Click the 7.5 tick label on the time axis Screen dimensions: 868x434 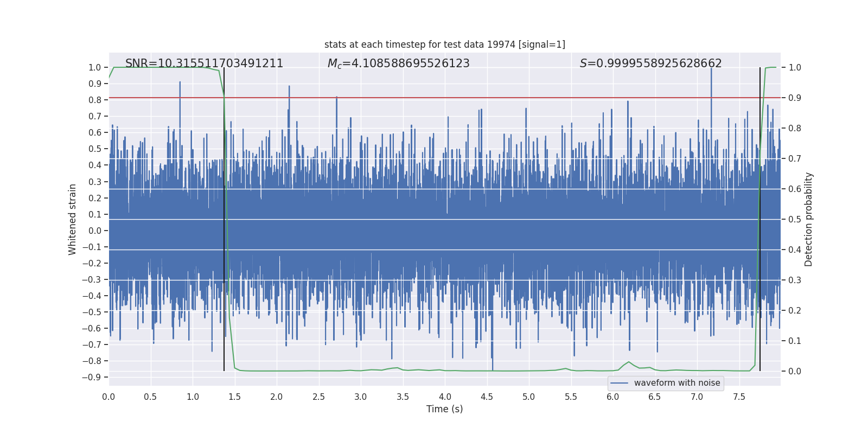pyautogui.click(x=739, y=397)
